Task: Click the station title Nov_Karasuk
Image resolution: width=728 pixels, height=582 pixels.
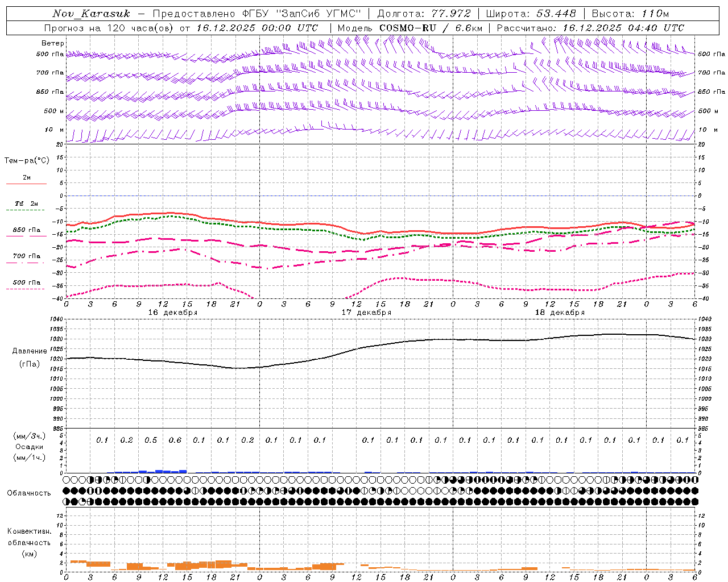Action: tap(91, 14)
